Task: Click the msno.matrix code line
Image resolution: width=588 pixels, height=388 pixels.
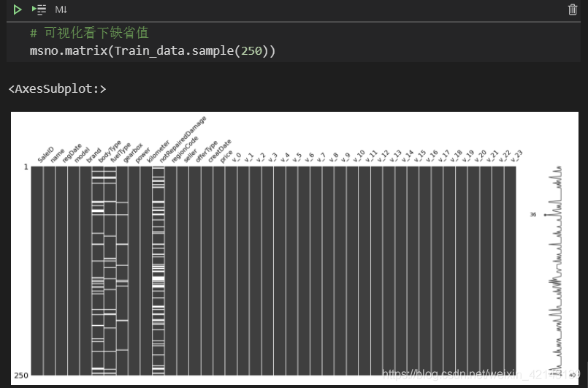Action: [x=152, y=52]
